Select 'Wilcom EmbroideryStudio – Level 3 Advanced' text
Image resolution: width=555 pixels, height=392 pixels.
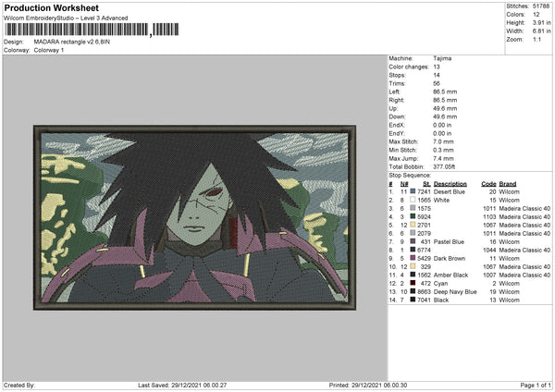(x=66, y=18)
